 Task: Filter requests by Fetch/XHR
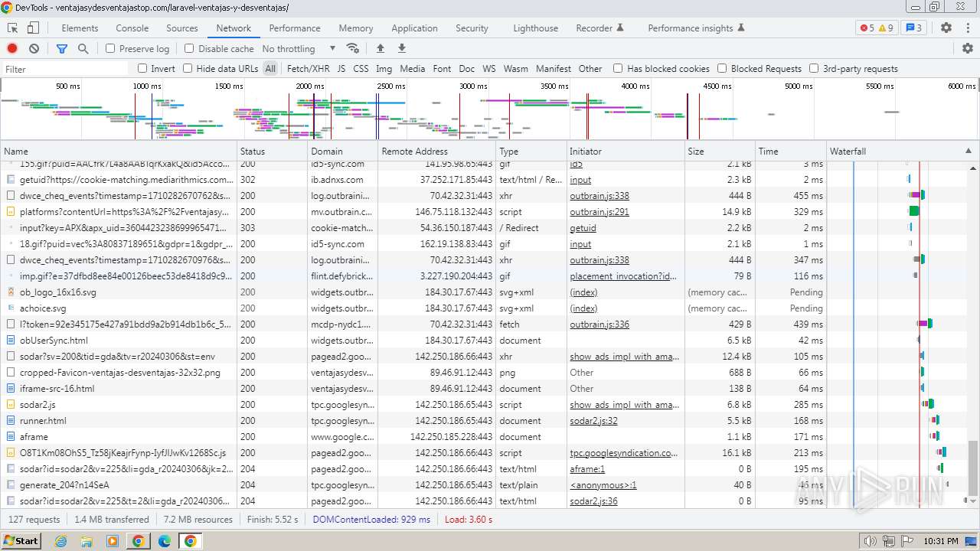click(308, 68)
